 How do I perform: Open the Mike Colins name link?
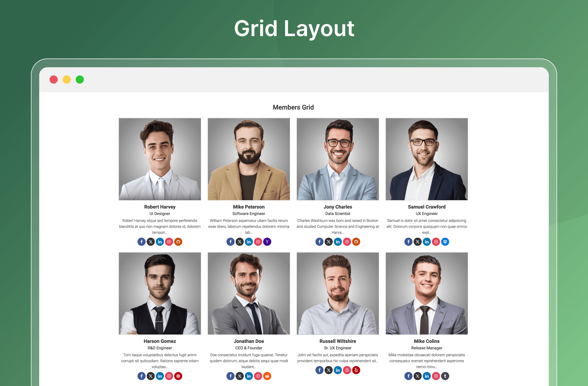point(427,341)
